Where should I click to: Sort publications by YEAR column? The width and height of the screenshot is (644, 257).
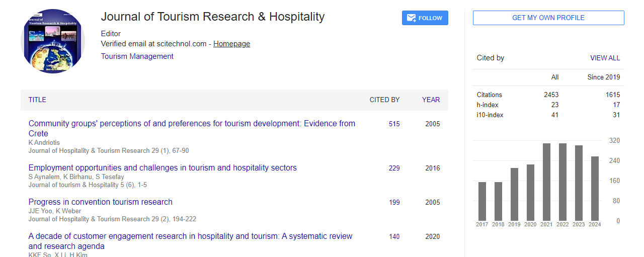(431, 100)
